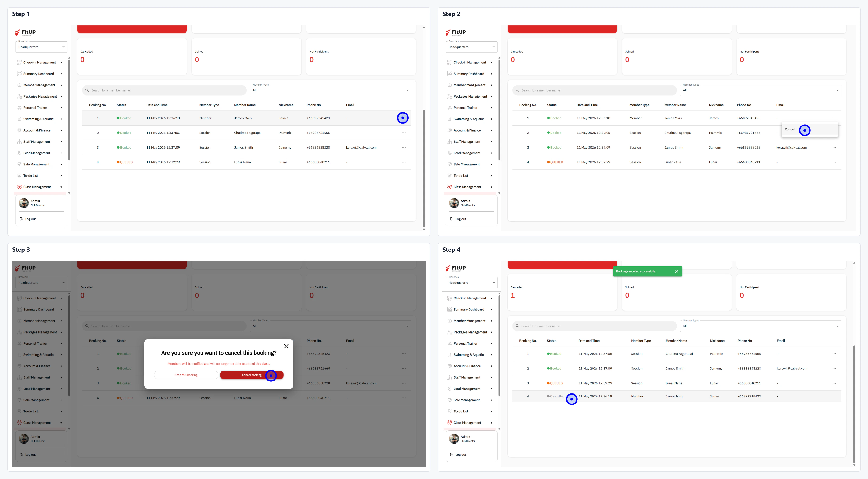The width and height of the screenshot is (868, 479).
Task: Open the Branches Headquarters dropdown in Step 1
Action: coord(41,47)
